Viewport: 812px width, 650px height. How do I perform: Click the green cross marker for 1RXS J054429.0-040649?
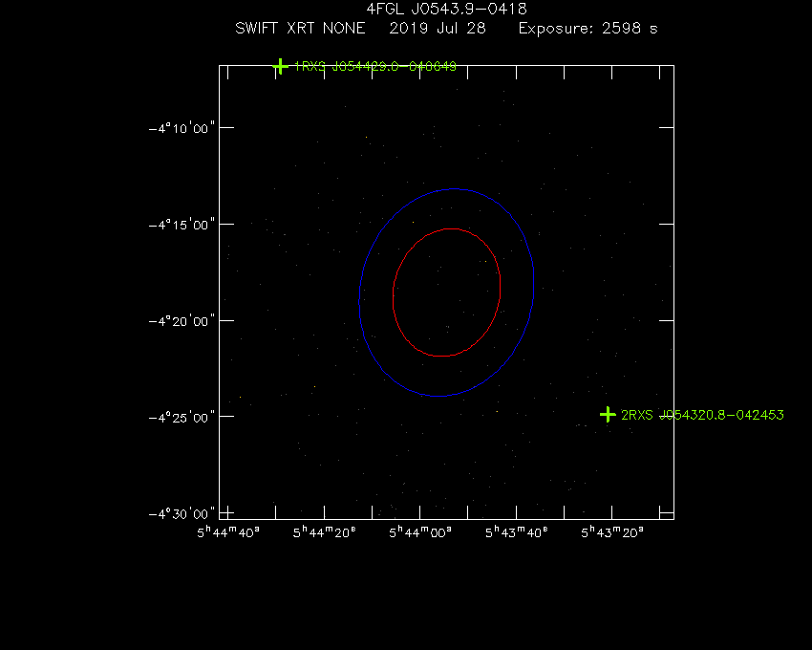coord(280,66)
